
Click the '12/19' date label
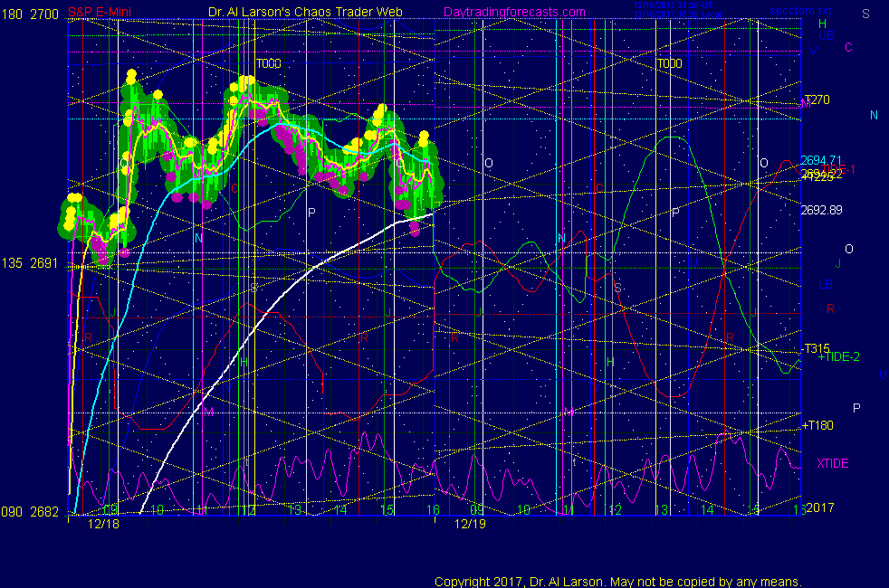coord(470,524)
